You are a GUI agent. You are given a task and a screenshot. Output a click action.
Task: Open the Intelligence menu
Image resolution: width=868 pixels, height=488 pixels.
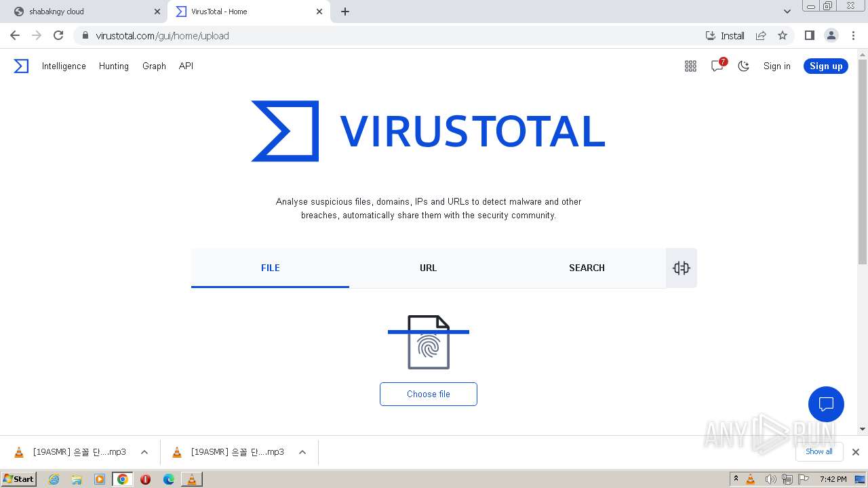coord(64,66)
